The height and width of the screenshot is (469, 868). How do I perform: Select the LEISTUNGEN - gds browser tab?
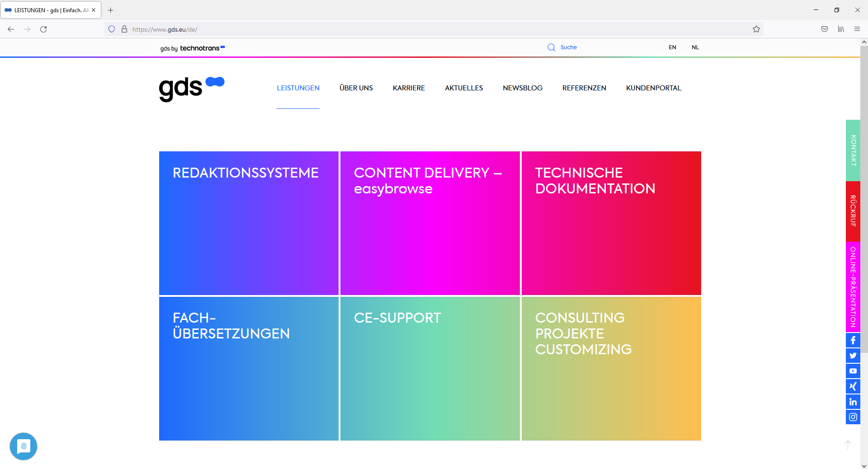(x=51, y=10)
